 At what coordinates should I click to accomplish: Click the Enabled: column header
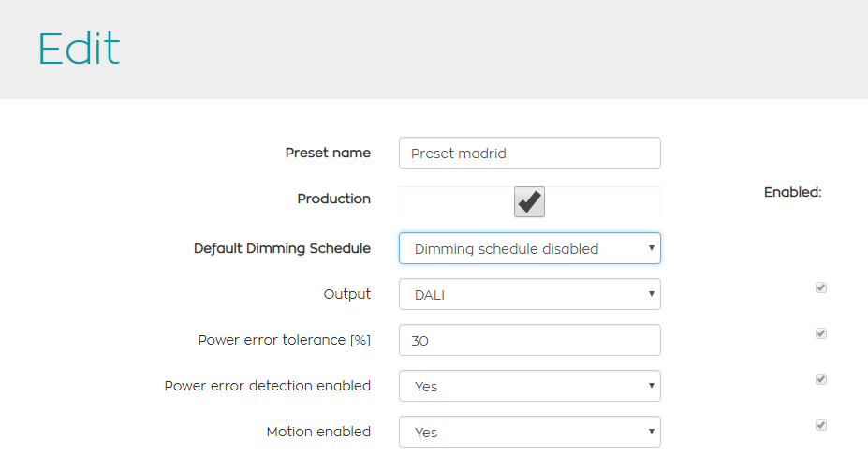click(x=792, y=192)
